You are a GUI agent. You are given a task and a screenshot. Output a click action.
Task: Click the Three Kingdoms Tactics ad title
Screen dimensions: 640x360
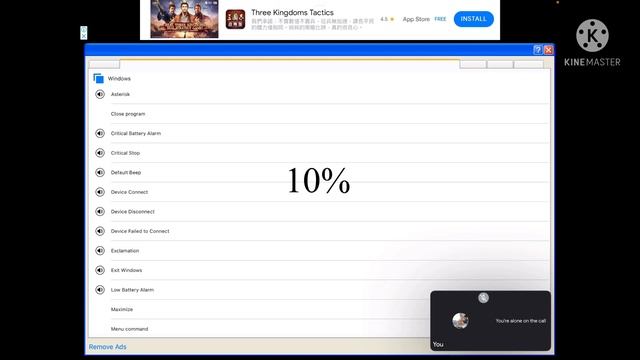(292, 13)
